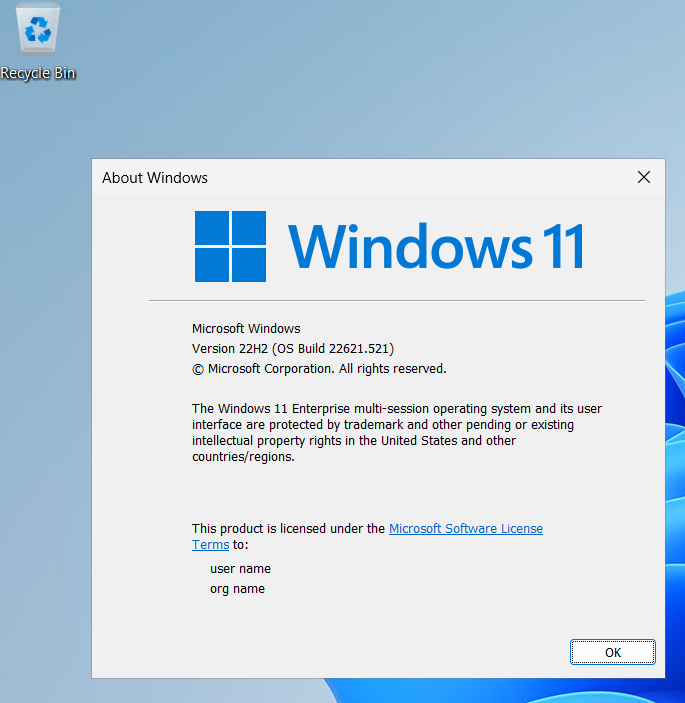Click 'Version 22H2 (OS Build 22621.521)' text

(293, 348)
